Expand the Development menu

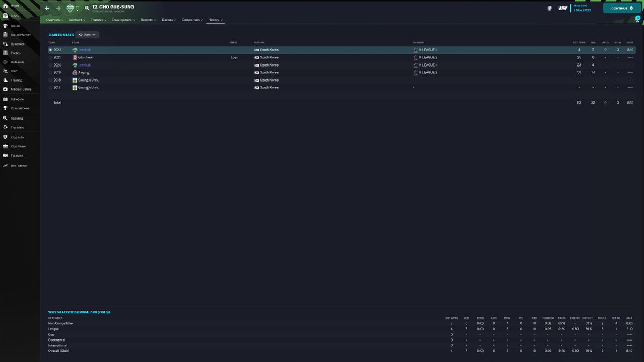(x=123, y=20)
